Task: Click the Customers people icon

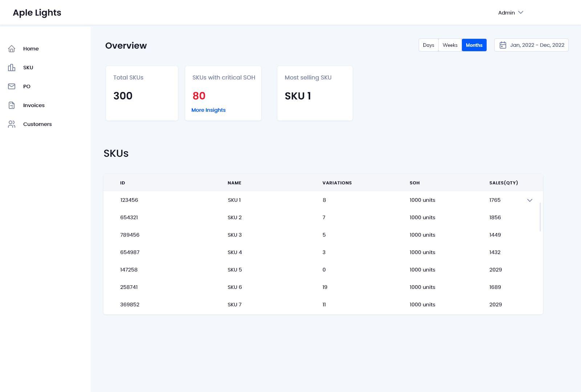Action: (x=12, y=124)
